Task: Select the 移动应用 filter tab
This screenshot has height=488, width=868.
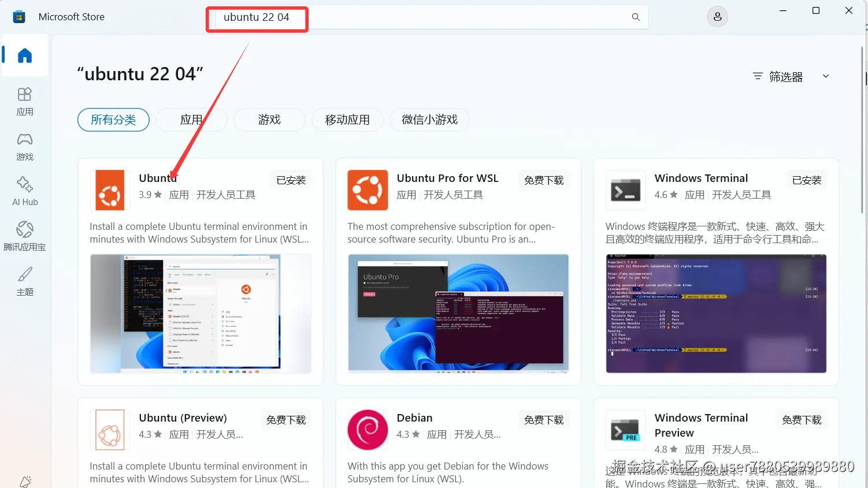Action: click(x=347, y=120)
